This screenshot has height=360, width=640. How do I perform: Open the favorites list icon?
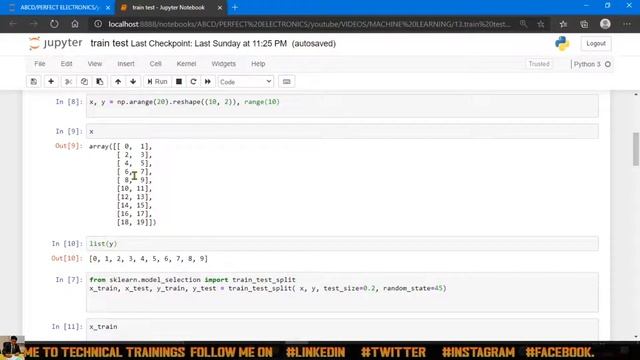563,24
